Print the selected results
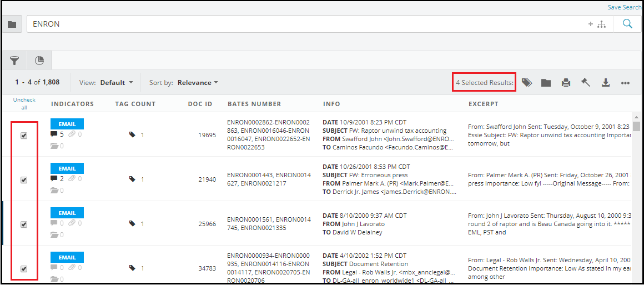This screenshot has height=285, width=644. 566,83
